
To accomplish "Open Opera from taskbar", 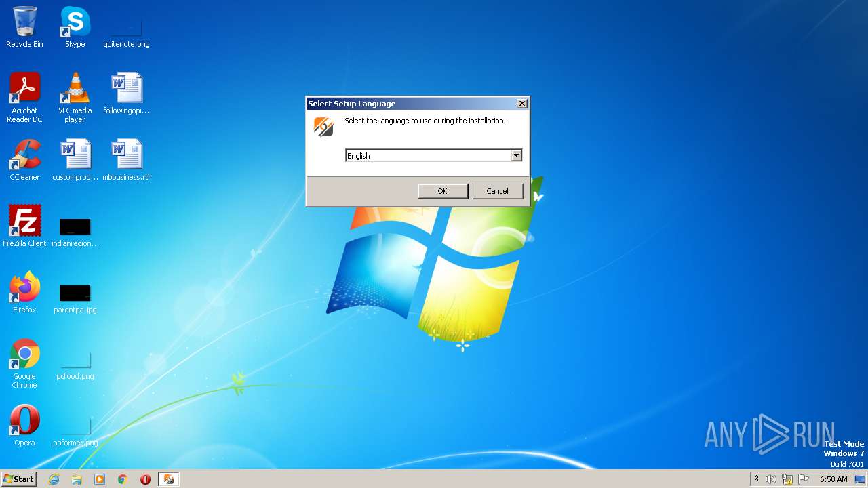I will click(145, 479).
